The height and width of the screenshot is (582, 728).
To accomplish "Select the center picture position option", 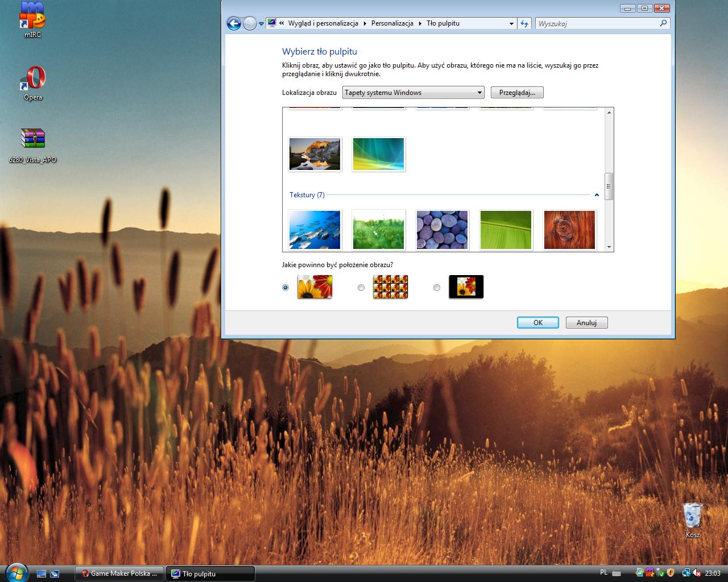I will coord(437,288).
